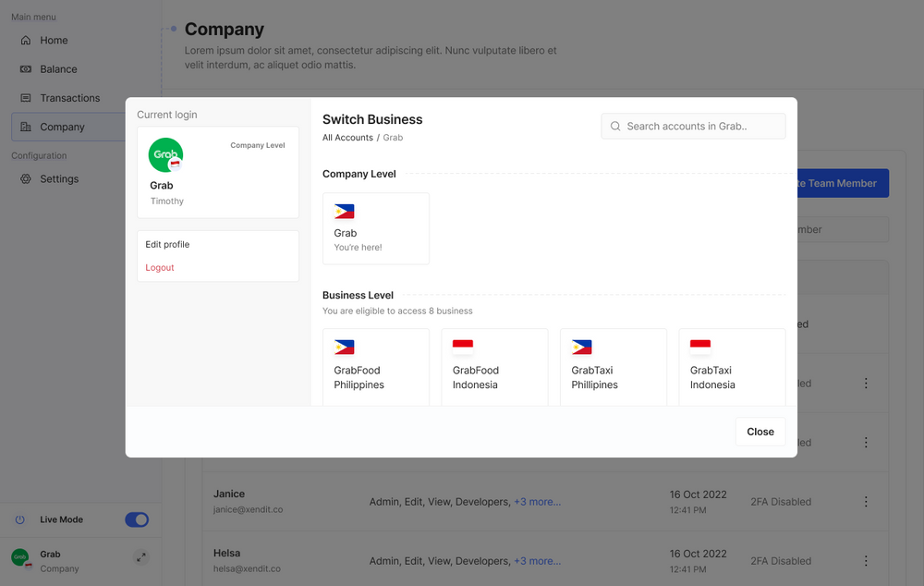Toggle the Live Mode switch off

pyautogui.click(x=137, y=519)
